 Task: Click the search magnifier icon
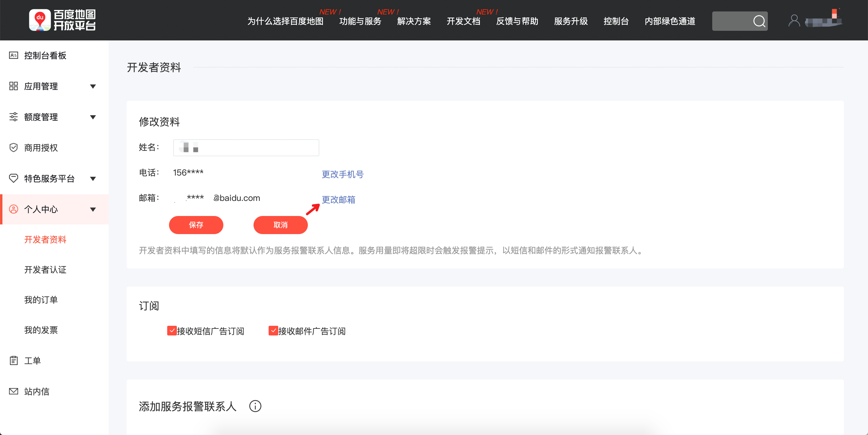coord(759,21)
